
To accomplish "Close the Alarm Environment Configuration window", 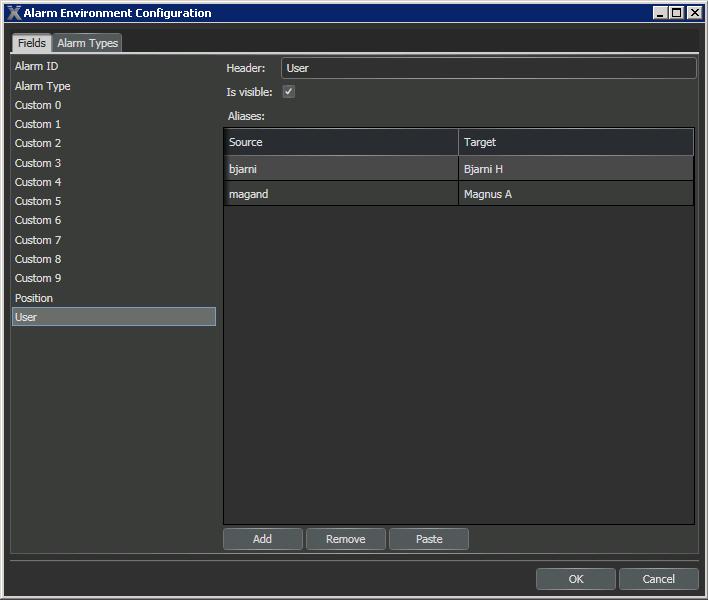I will 694,13.
